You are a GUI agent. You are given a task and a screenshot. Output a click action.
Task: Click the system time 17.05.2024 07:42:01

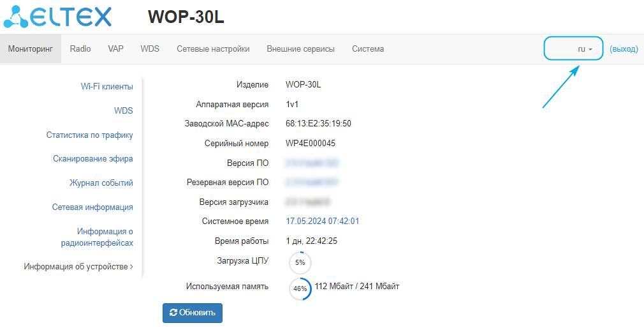(323, 221)
